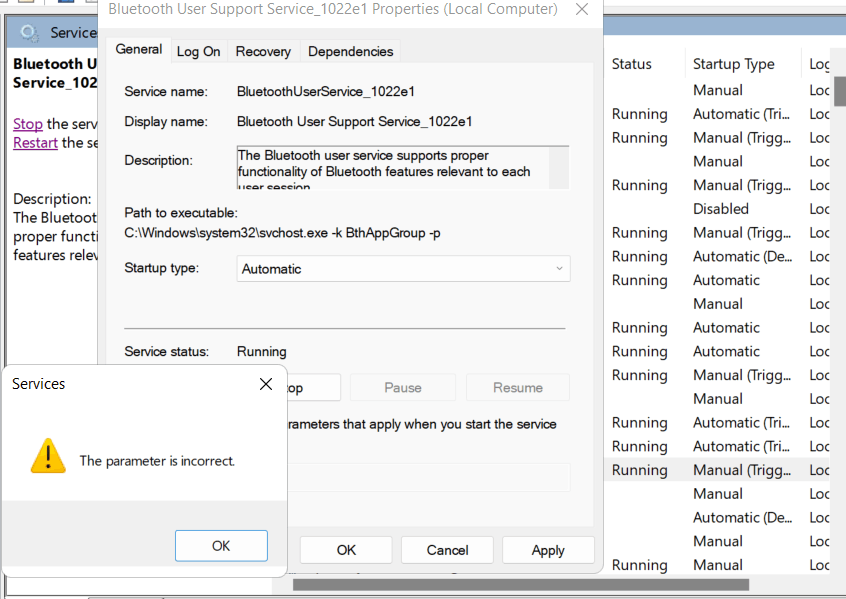Click the Description text box content
This screenshot has height=599, width=846.
pos(393,168)
